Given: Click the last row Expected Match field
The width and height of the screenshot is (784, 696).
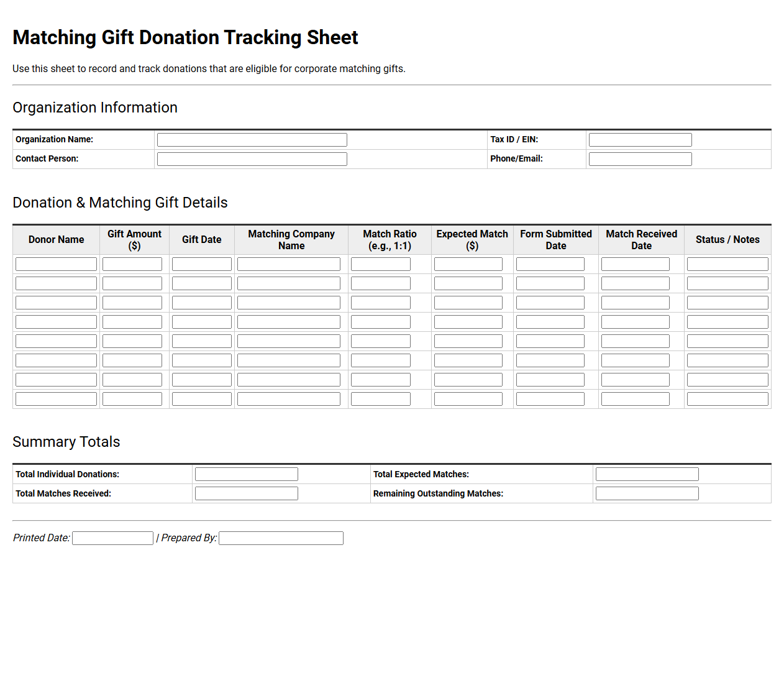Looking at the screenshot, I should click(468, 399).
